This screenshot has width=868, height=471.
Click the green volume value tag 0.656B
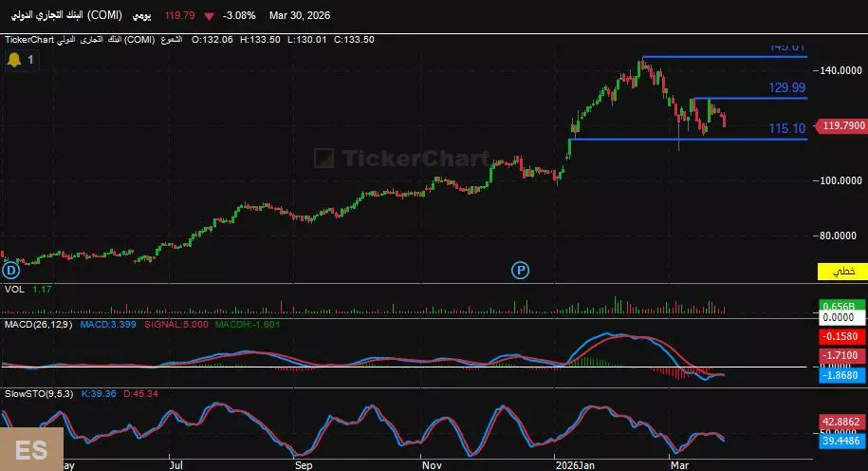point(841,308)
